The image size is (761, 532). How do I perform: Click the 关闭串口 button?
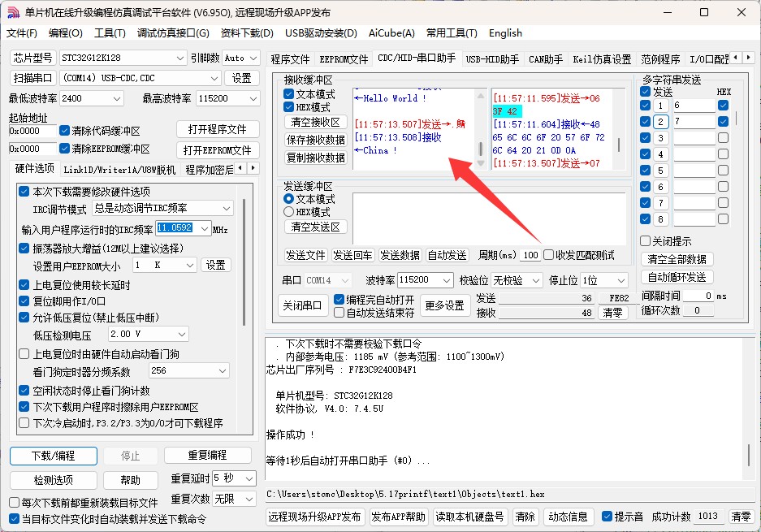point(302,306)
